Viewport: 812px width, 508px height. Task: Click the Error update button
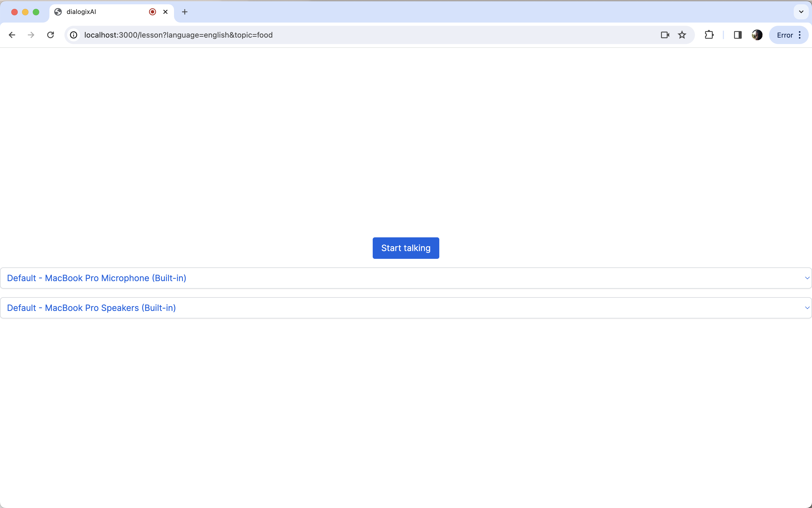coord(785,35)
